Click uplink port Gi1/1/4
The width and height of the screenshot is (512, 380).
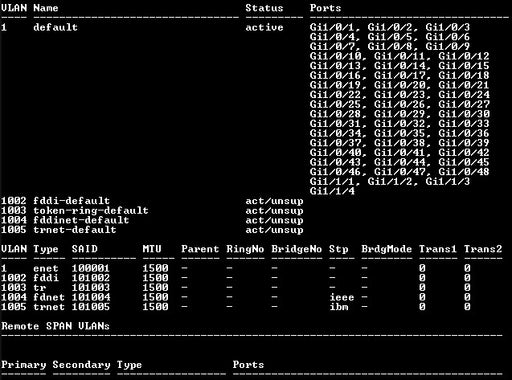[332, 191]
